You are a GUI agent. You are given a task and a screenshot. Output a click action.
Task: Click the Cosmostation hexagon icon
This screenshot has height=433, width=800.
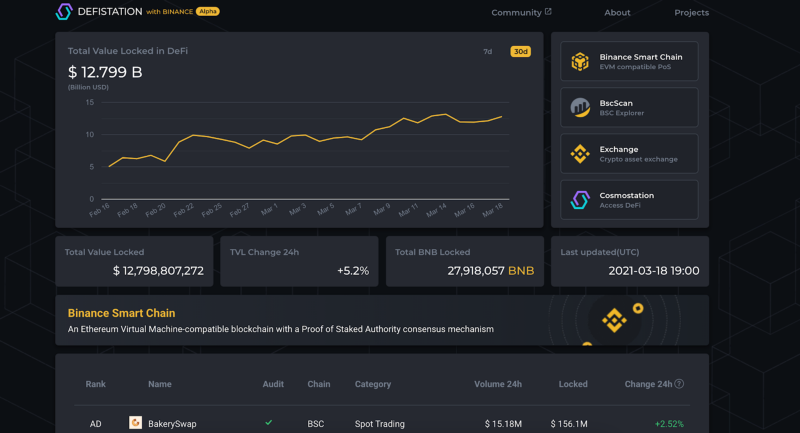coord(580,200)
